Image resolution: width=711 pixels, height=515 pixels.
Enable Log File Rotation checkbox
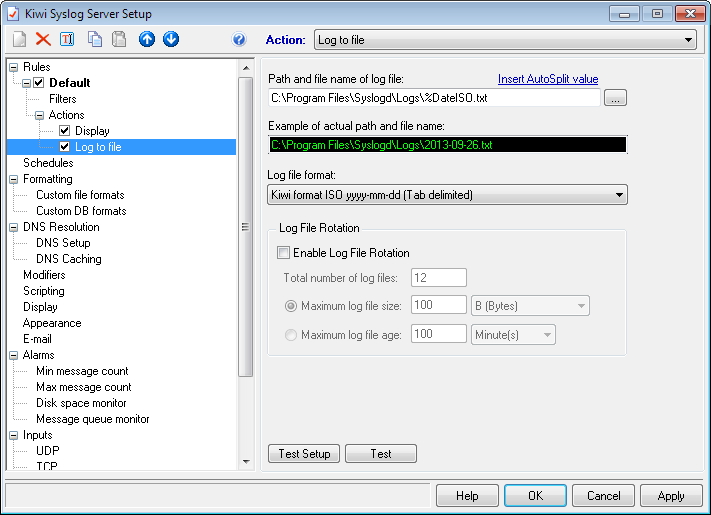point(284,253)
